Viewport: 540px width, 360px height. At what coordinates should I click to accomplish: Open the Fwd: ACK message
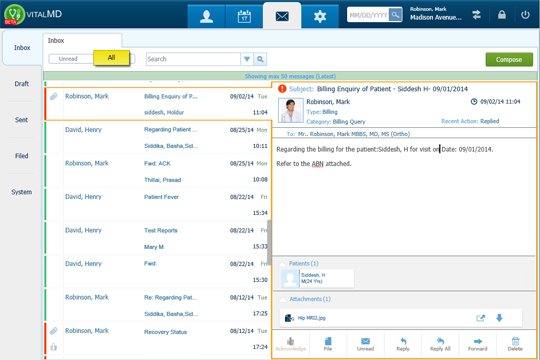click(158, 171)
